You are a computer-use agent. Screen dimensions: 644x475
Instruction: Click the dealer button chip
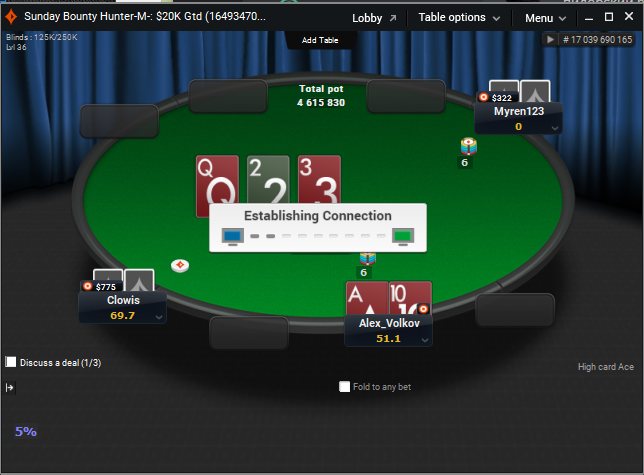tap(180, 266)
